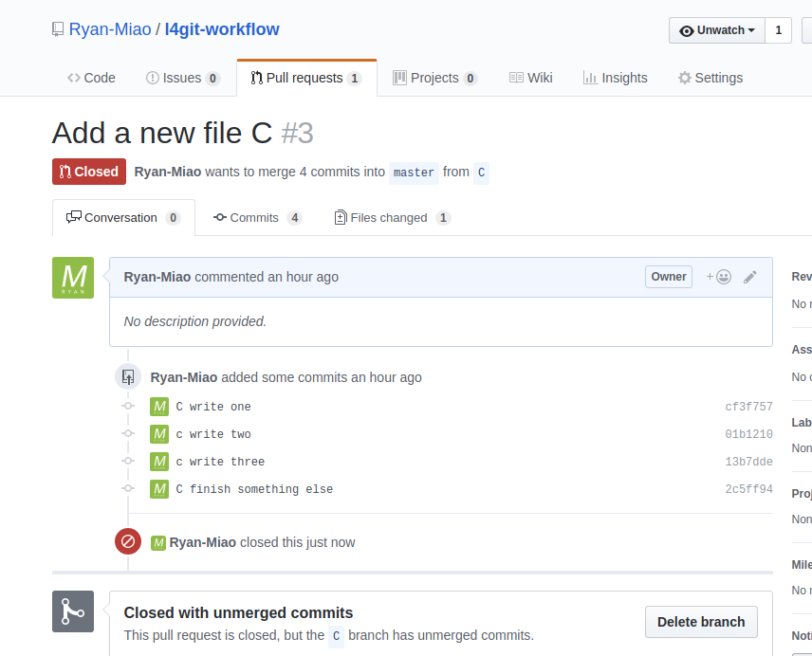This screenshot has width=812, height=656.
Task: Open the 'c write two' commit
Action: pos(213,434)
